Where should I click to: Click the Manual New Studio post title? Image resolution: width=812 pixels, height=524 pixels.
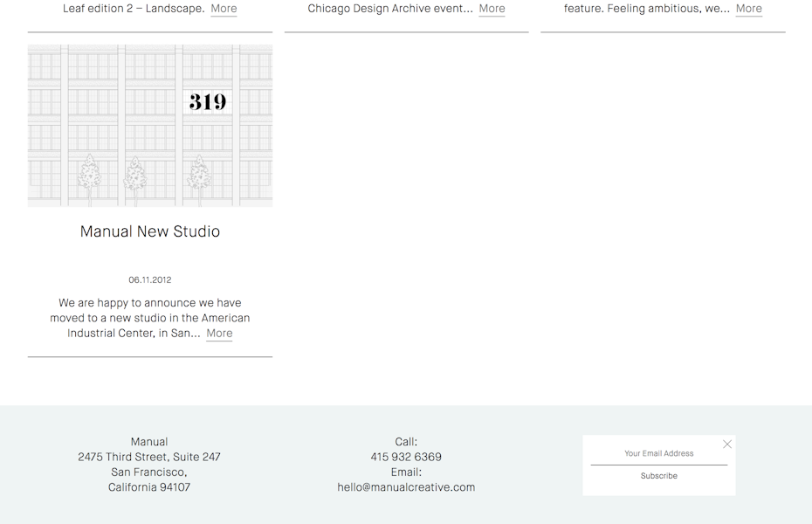click(150, 231)
